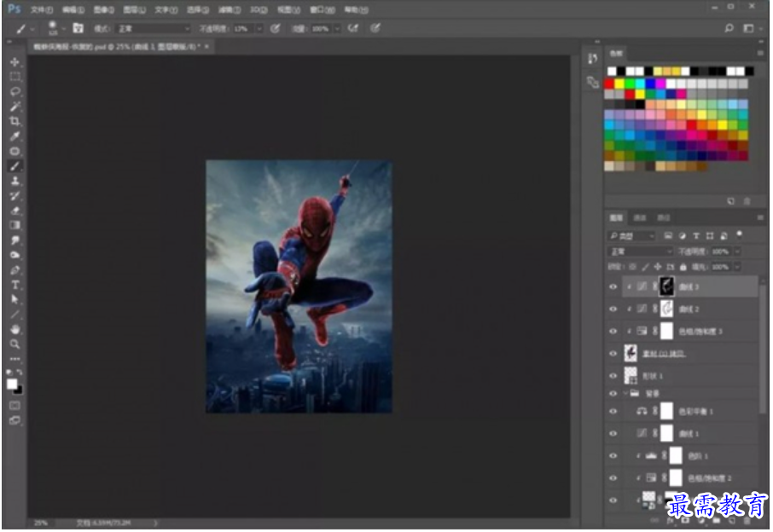Screen dimensions: 773x532
Task: Open the brush preset picker arrow
Action: click(63, 29)
